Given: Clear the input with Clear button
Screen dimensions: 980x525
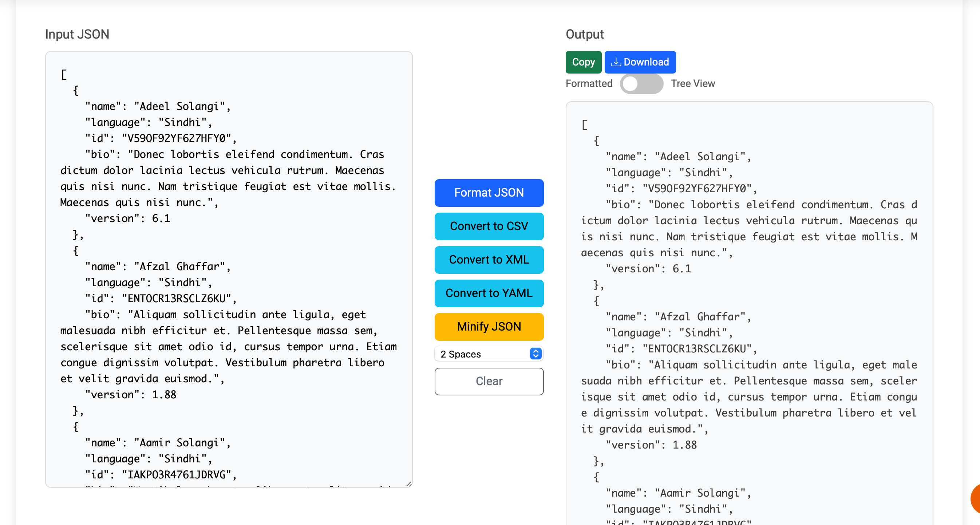Looking at the screenshot, I should (x=489, y=382).
